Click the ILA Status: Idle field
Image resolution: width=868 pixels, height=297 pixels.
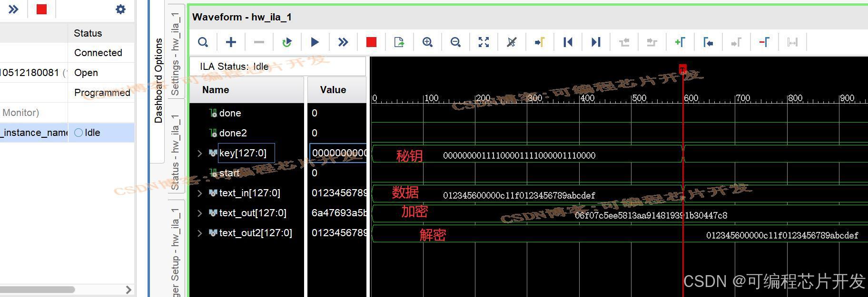(x=278, y=67)
